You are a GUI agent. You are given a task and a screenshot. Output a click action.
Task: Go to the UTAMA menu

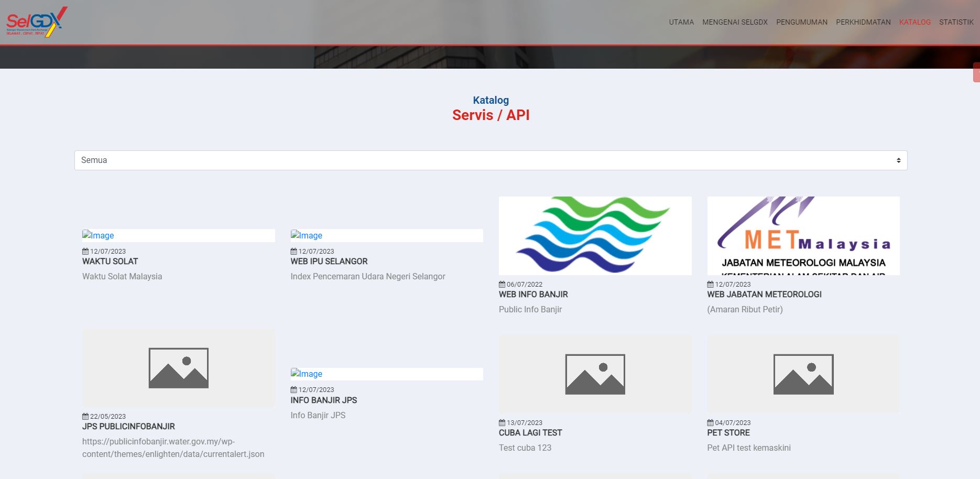coord(681,22)
